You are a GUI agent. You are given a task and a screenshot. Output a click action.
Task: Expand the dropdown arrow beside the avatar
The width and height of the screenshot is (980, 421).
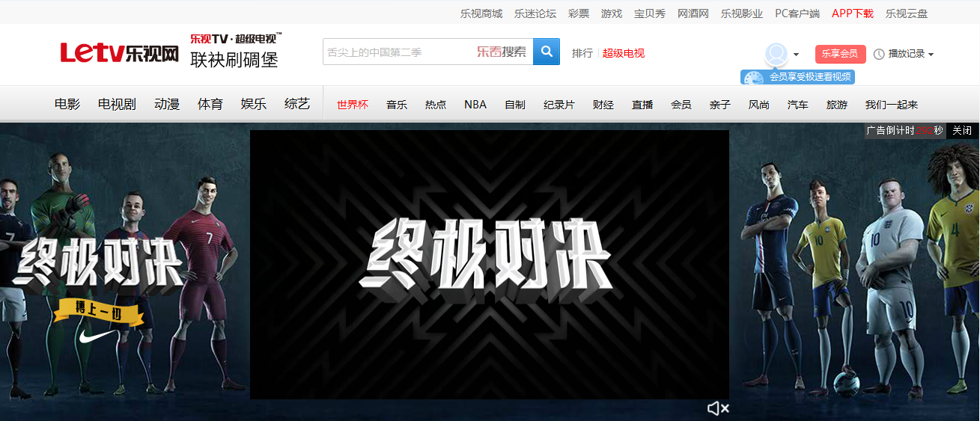(x=796, y=55)
